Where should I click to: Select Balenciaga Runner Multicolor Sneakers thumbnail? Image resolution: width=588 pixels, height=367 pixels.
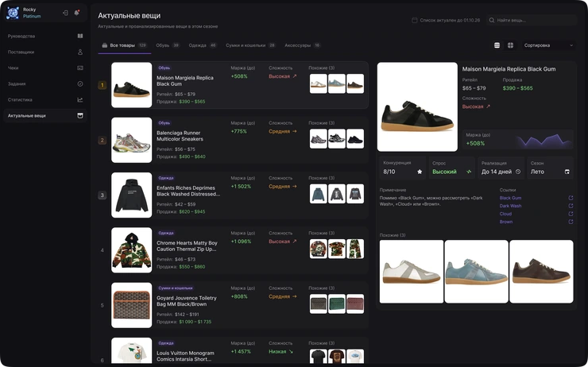click(132, 140)
